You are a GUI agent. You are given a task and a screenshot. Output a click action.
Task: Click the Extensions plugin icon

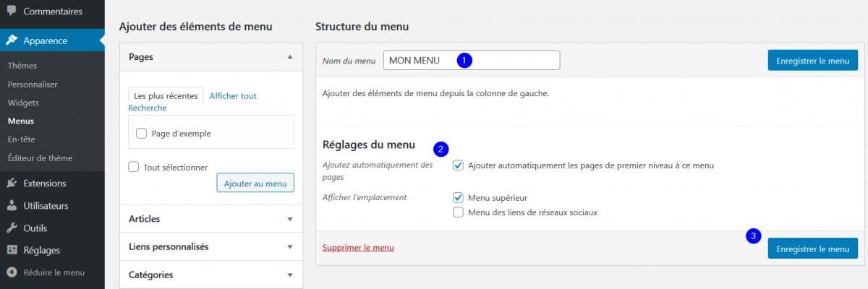tap(12, 184)
